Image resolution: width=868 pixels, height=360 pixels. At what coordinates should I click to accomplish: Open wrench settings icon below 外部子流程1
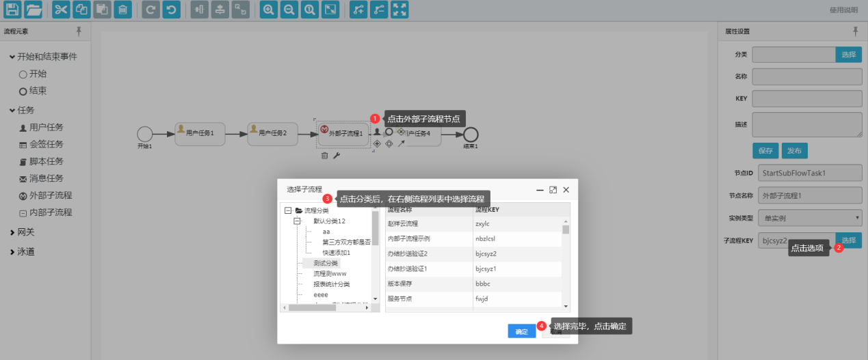pos(337,156)
